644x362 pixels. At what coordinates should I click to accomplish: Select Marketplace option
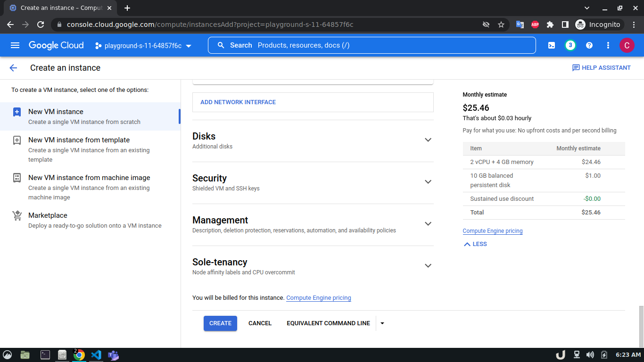tap(90, 220)
